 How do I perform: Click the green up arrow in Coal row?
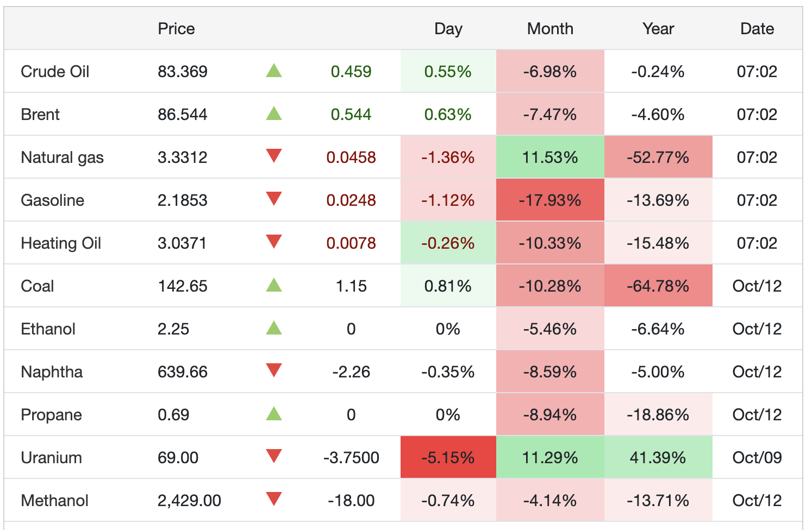(274, 285)
